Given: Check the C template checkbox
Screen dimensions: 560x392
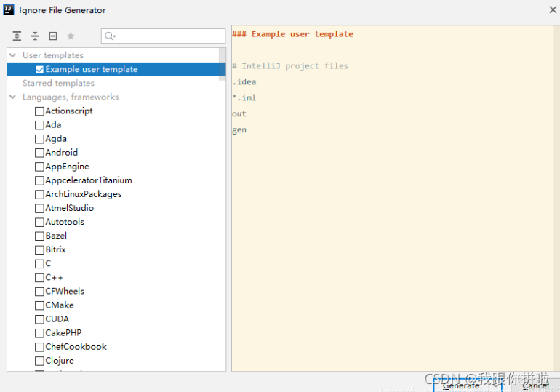Looking at the screenshot, I should pos(40,264).
